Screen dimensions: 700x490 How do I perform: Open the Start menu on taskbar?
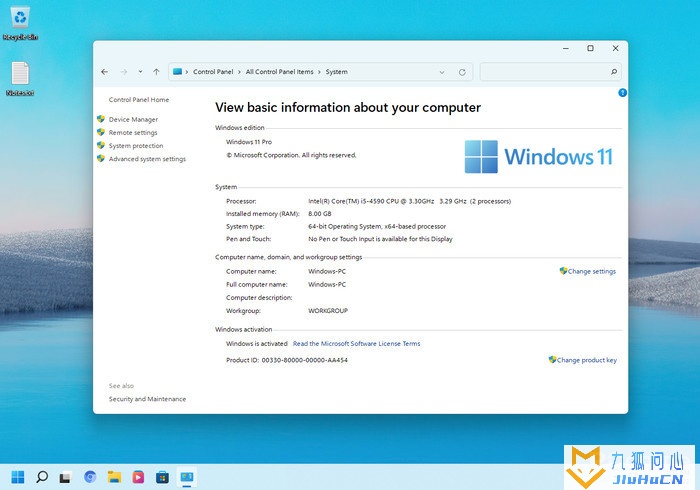pos(18,477)
